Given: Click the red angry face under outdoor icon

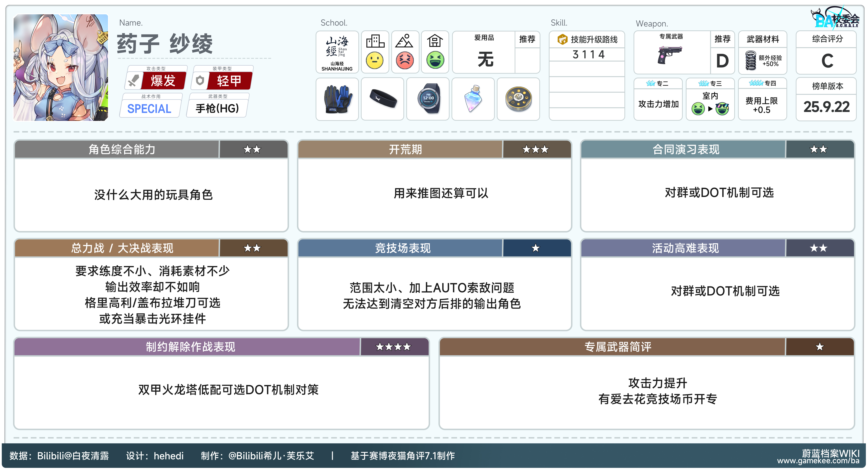Looking at the screenshot, I should 405,61.
